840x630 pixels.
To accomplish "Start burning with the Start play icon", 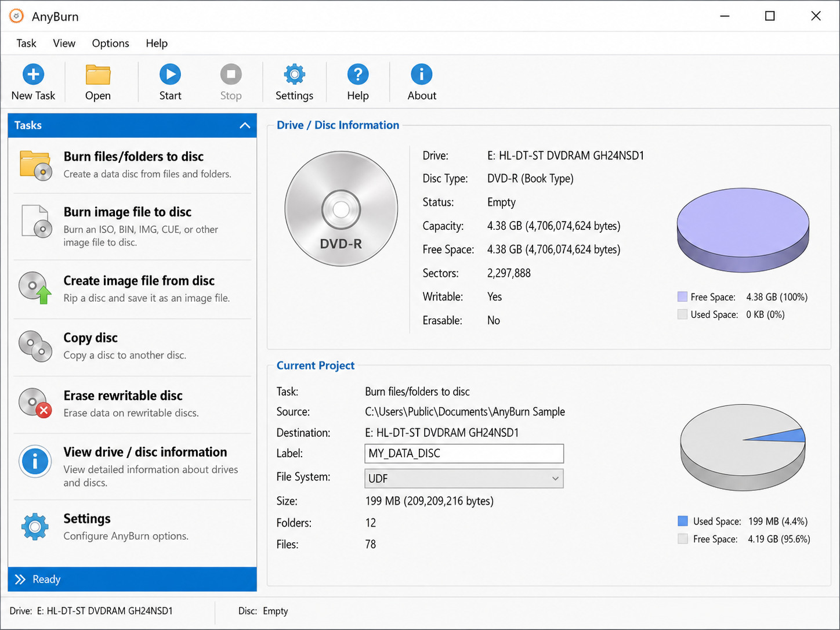I will pos(170,74).
